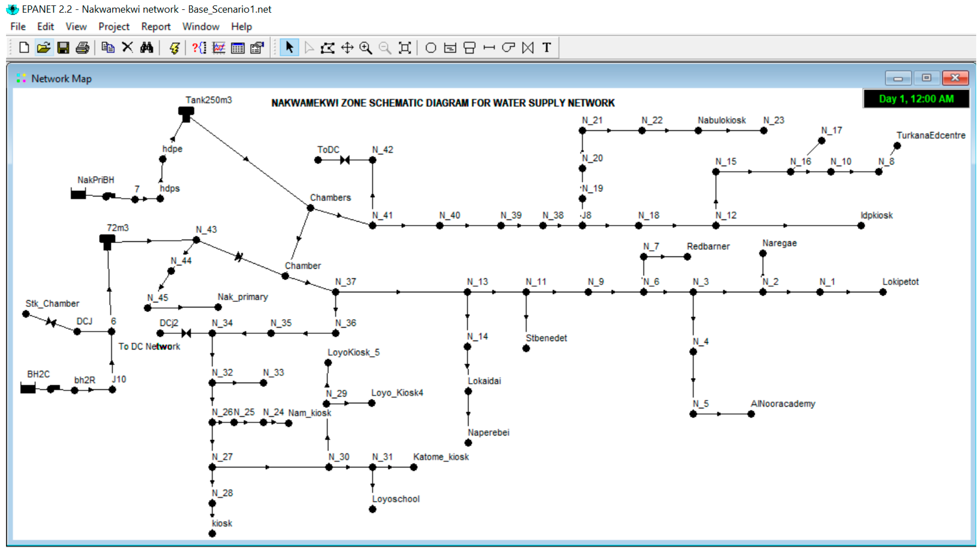Click the Day 1 time legend
Image resolution: width=980 pixels, height=552 pixels.
click(916, 99)
